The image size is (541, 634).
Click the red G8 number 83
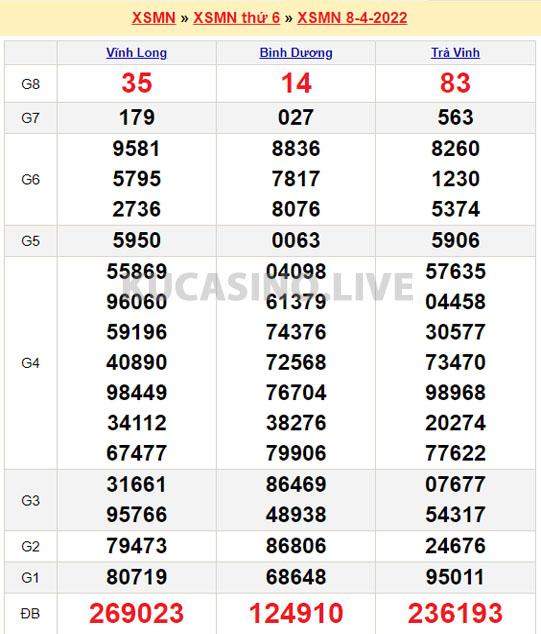tap(455, 83)
